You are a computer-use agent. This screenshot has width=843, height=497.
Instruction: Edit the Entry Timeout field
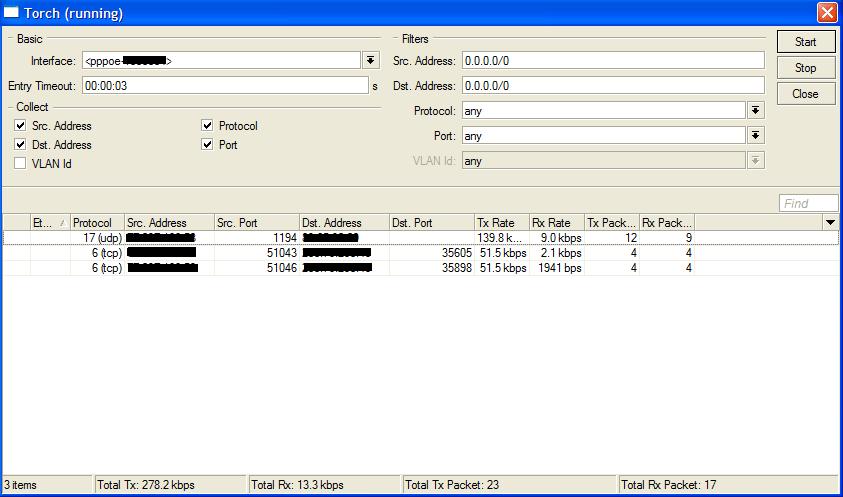(225, 86)
